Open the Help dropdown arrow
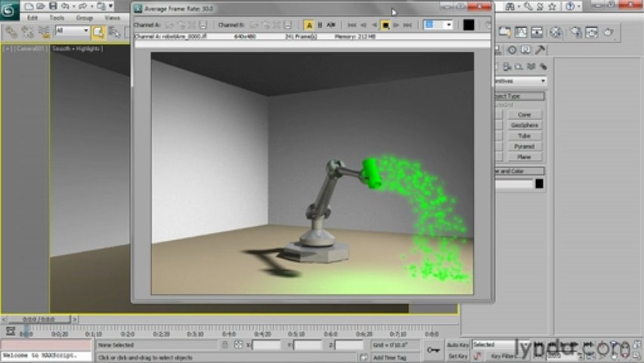This screenshot has height=363, width=644. pos(579,7)
